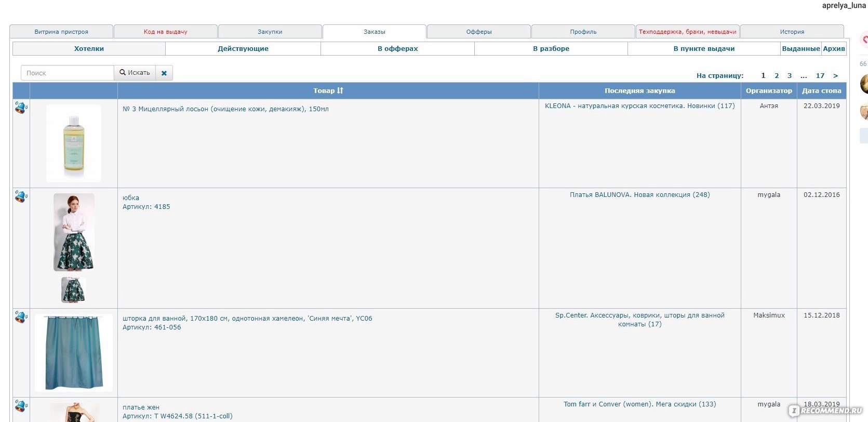This screenshot has width=868, height=422.
Task: Switch to the Офферы tab
Action: pyautogui.click(x=479, y=32)
